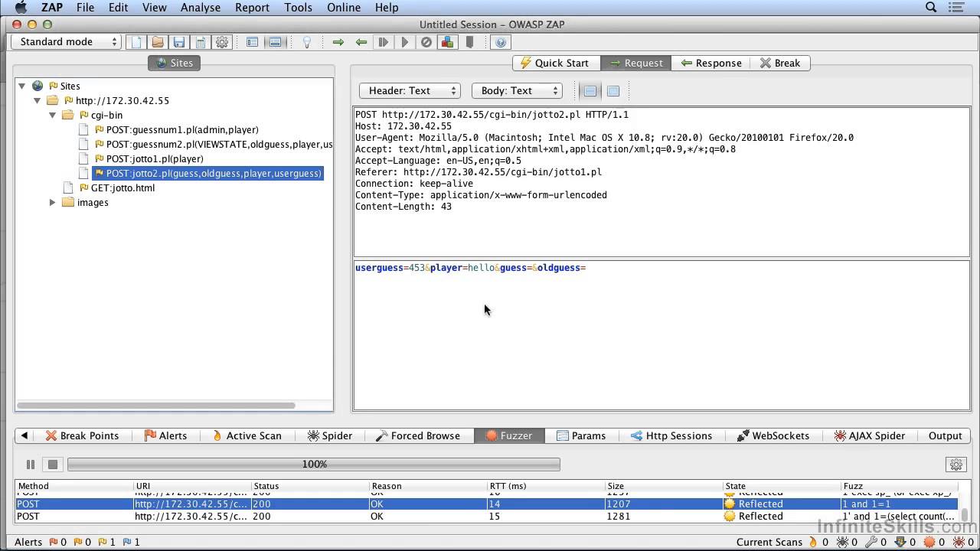Open the Report menu

click(252, 8)
